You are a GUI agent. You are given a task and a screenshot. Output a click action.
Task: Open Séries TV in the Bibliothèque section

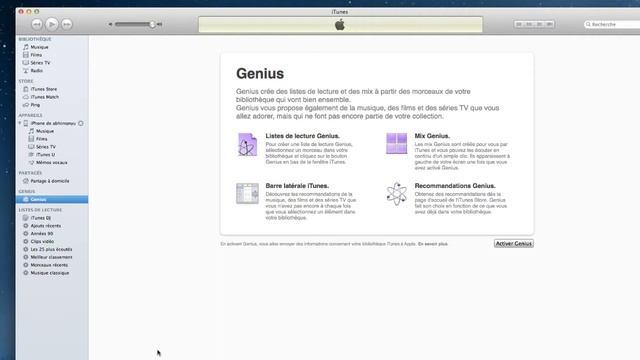(40, 63)
